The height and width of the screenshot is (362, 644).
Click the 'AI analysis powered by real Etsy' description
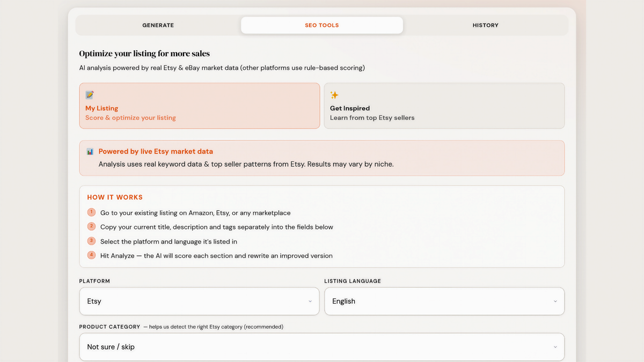pos(222,68)
